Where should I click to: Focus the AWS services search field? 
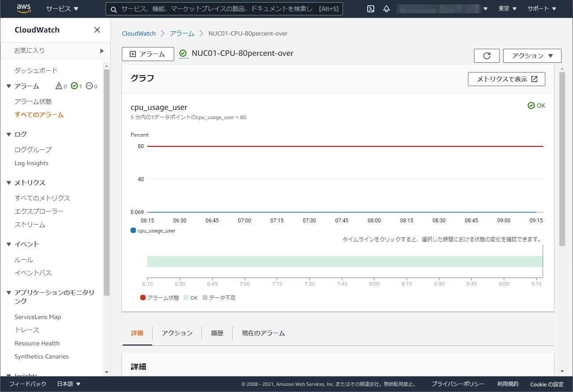224,9
